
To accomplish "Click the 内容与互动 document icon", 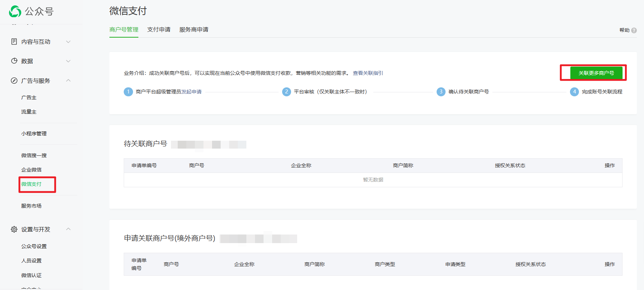I will 14,42.
